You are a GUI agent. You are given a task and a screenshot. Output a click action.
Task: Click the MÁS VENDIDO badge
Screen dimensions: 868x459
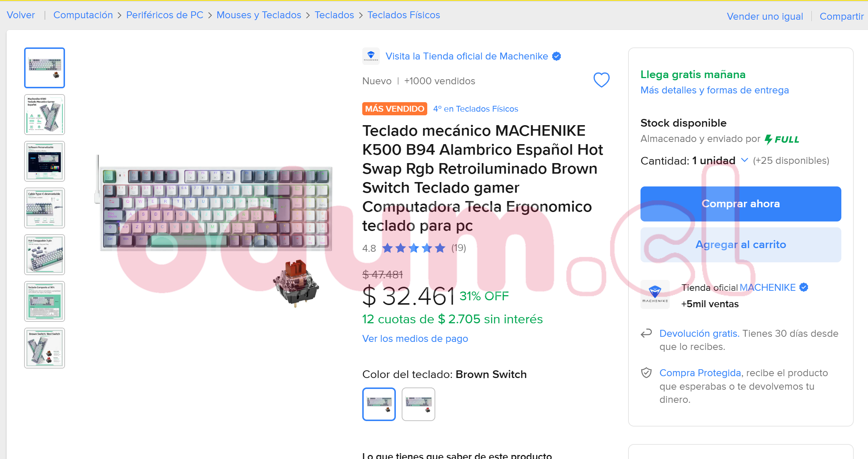pos(394,109)
